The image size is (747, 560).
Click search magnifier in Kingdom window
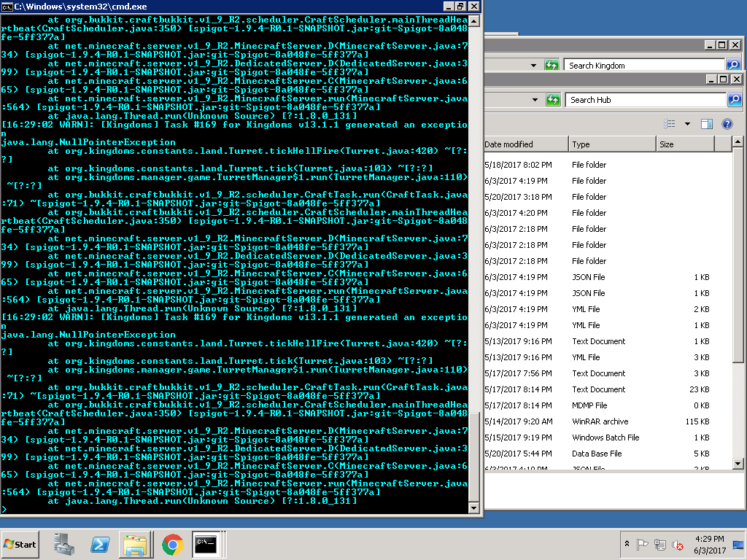(x=733, y=65)
